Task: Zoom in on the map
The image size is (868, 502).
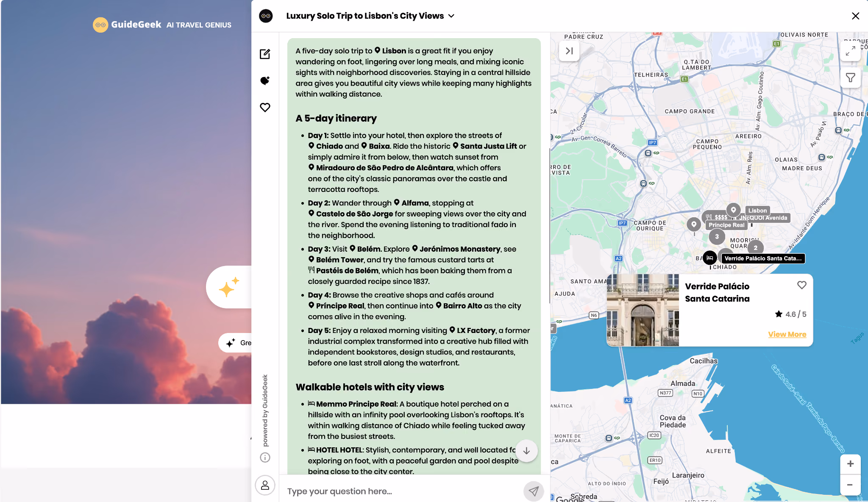Action: (850, 464)
